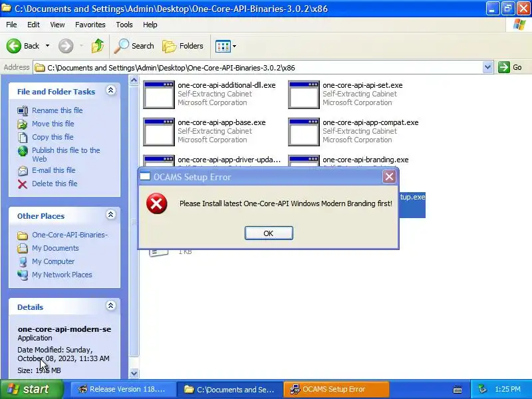The width and height of the screenshot is (532, 399).
Task: Open My Network Places link
Action: [x=62, y=275]
